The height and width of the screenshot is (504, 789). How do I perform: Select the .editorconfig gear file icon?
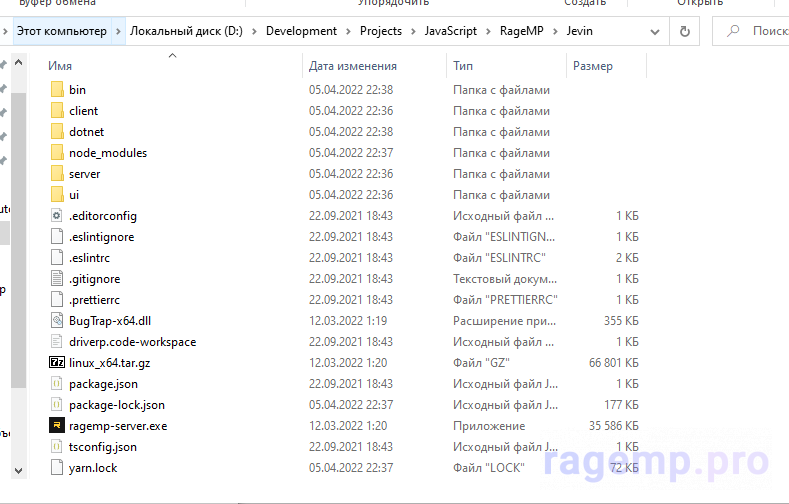56,216
